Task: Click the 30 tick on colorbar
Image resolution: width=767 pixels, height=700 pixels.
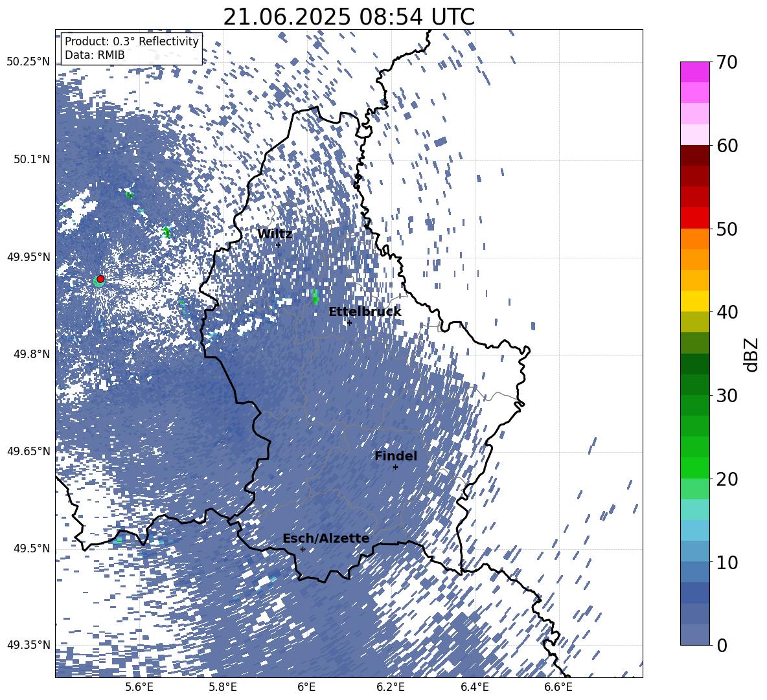Action: (727, 396)
